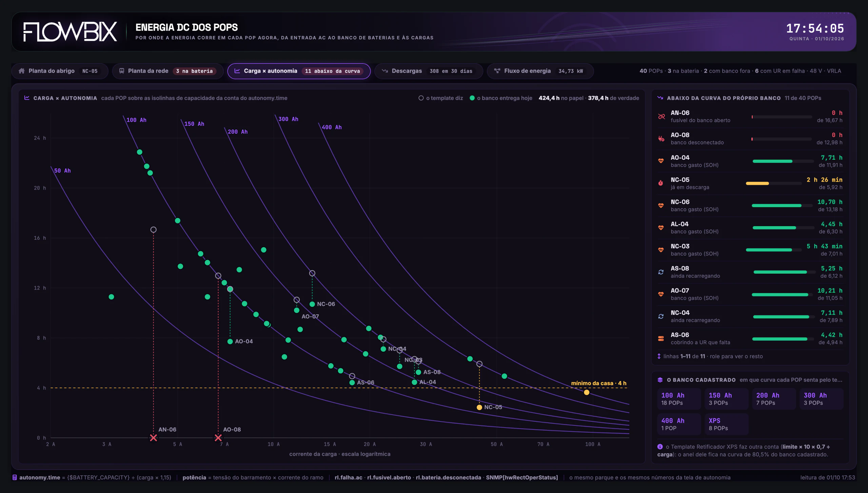Click the AN-06 red X marker on chart
This screenshot has height=493, width=868.
[x=154, y=438]
